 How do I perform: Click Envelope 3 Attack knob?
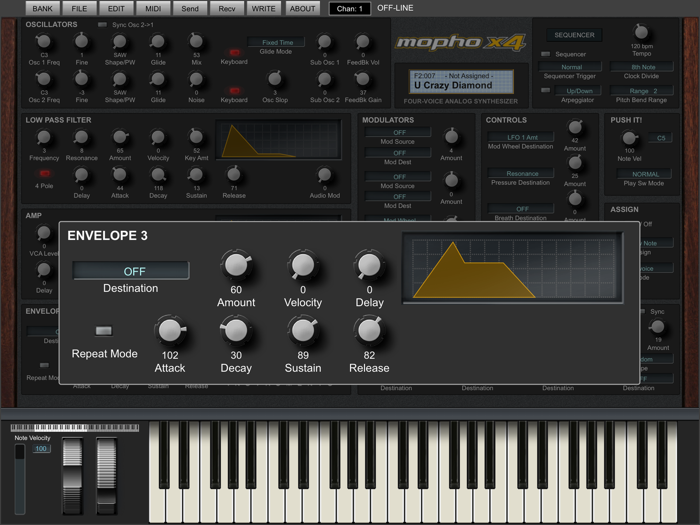pyautogui.click(x=170, y=331)
